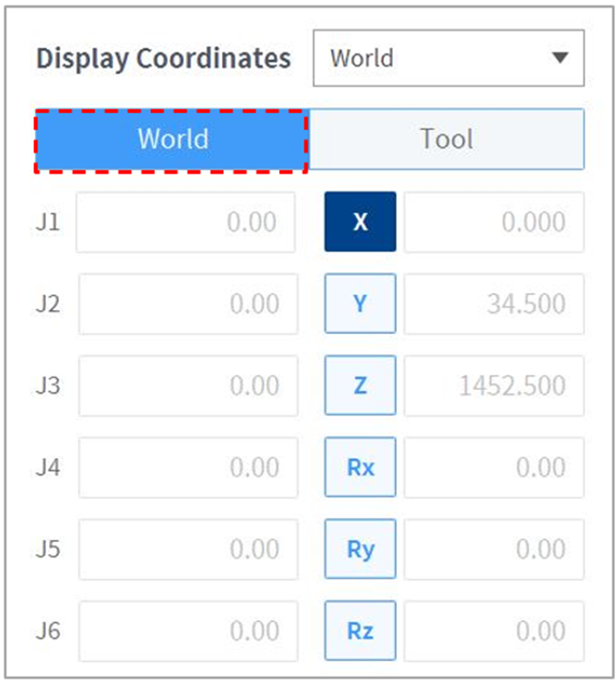Select the Z axis button
Screen dimensions: 616x683
coord(360,385)
